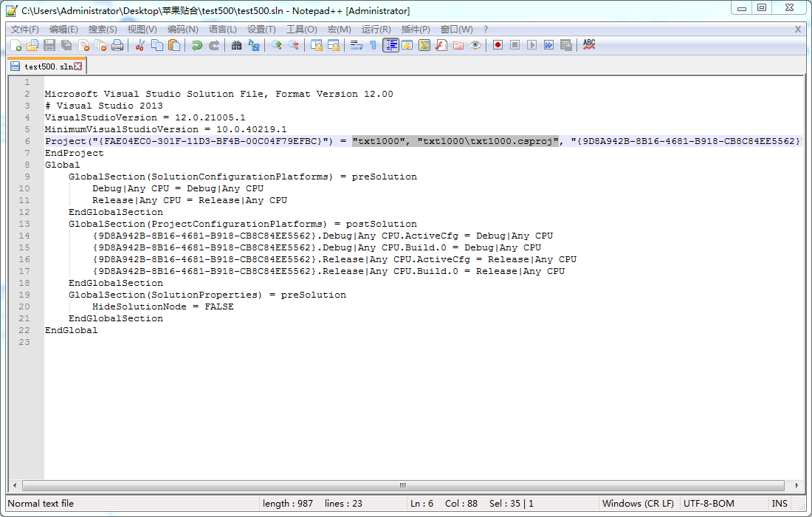Toggle the monitoring eye icon
The image size is (812, 517).
(475, 45)
